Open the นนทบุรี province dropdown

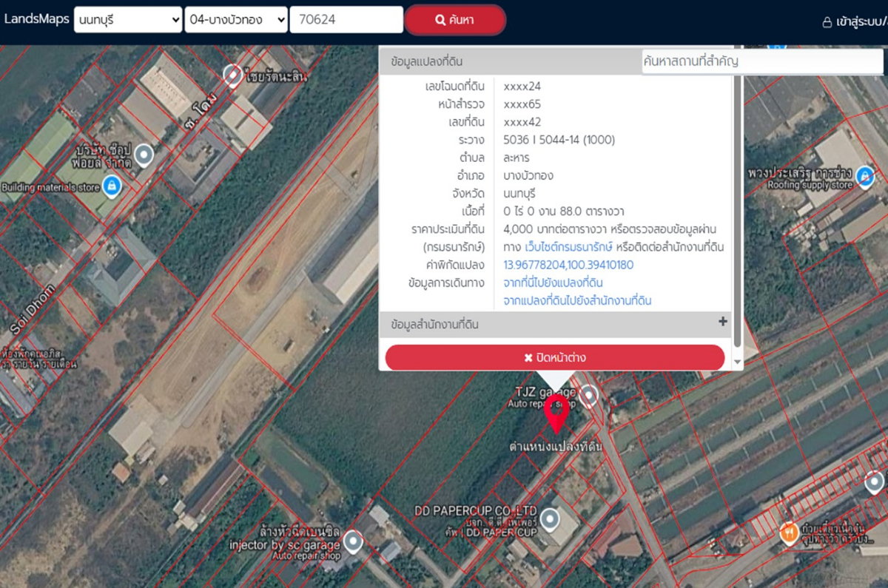click(x=127, y=20)
